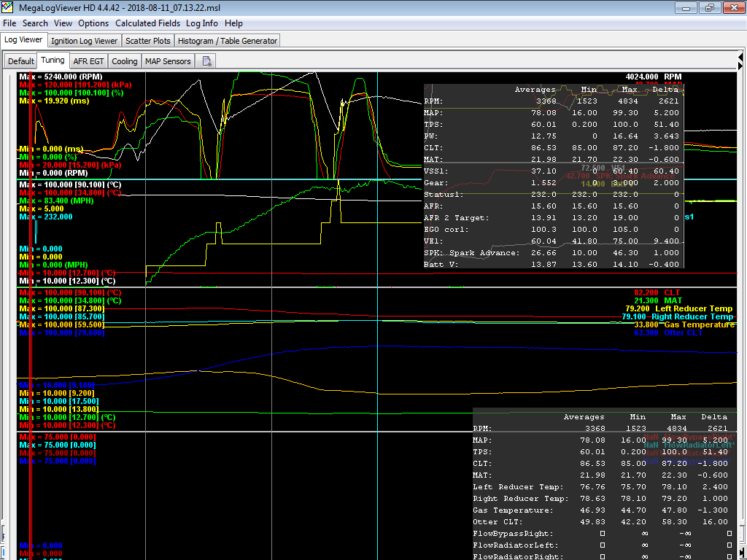Collapse side panel with left-pointing arrow
Screen dimensions: 747x560
(740, 56)
